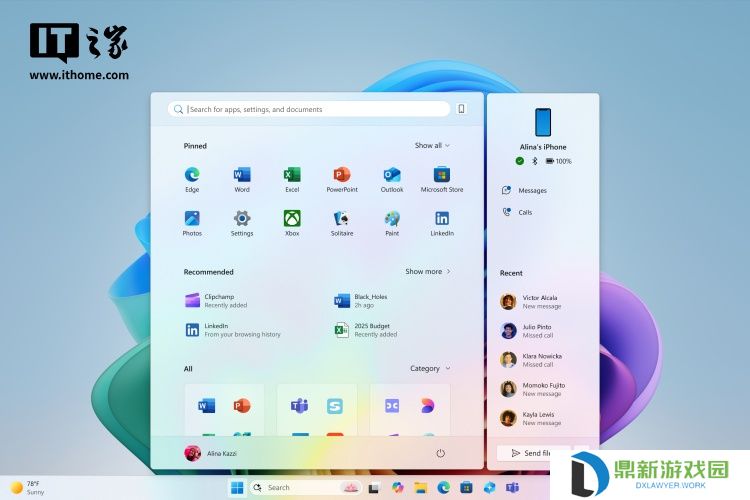750x500 pixels.
Task: Open the pink-purple app tile in the third group
Action: coord(428,406)
